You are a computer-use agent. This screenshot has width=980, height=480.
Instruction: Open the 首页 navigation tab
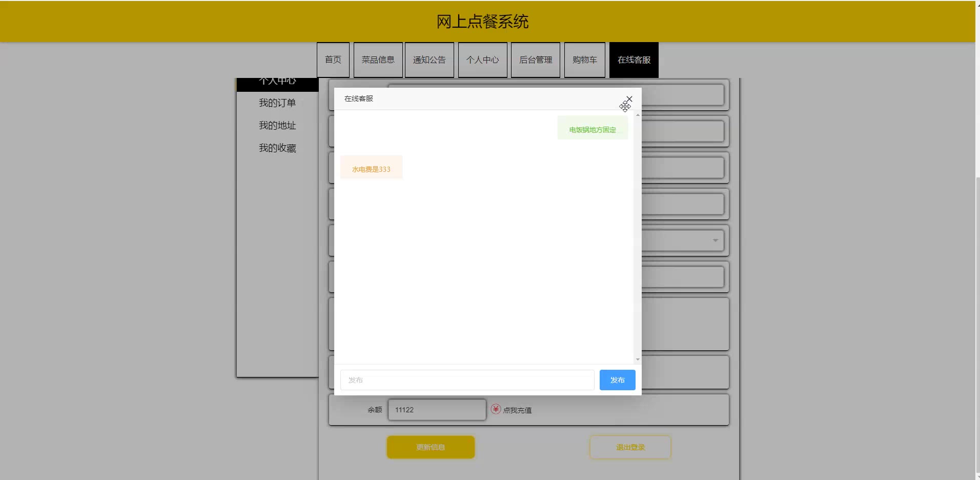click(333, 60)
